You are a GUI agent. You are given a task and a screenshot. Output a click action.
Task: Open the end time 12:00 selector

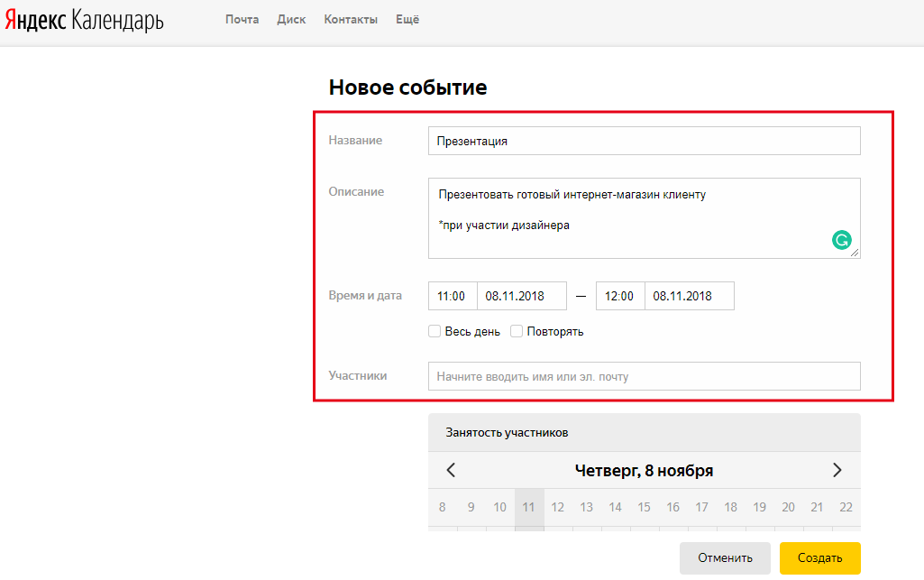click(x=619, y=296)
